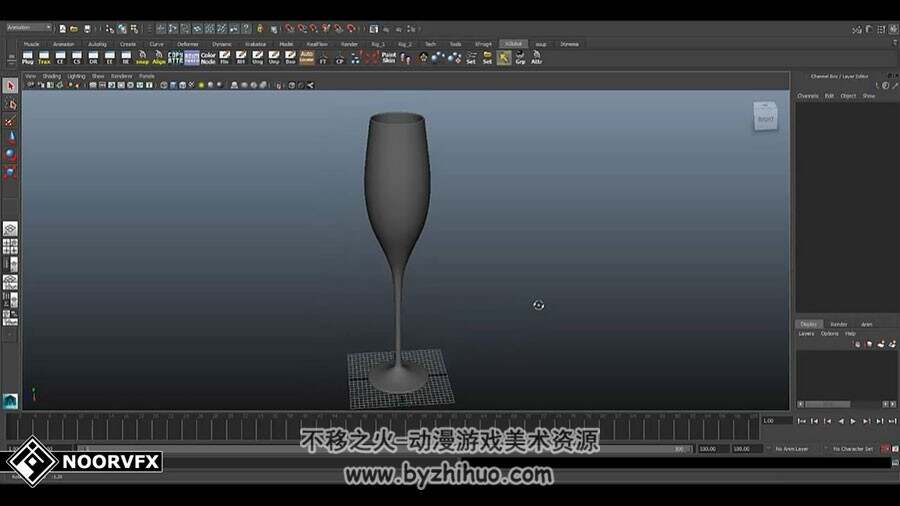Viewport: 900px width, 506px height.
Task: Click the Auto shelf button
Action: point(307,57)
